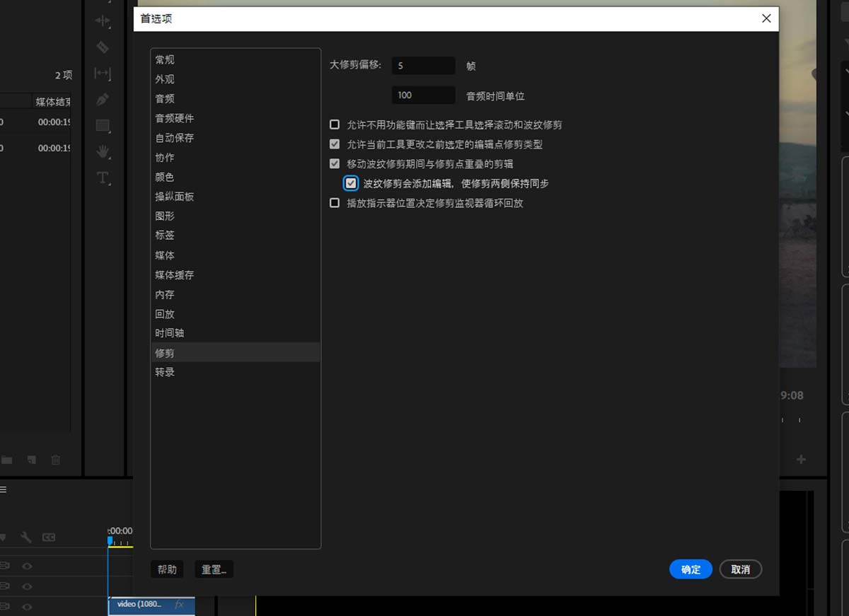849x616 pixels.
Task: Click the 确定 button
Action: 691,569
